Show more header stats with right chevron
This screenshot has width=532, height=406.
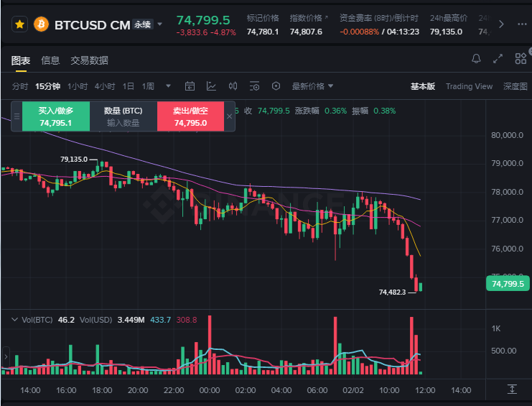pyautogui.click(x=501, y=24)
